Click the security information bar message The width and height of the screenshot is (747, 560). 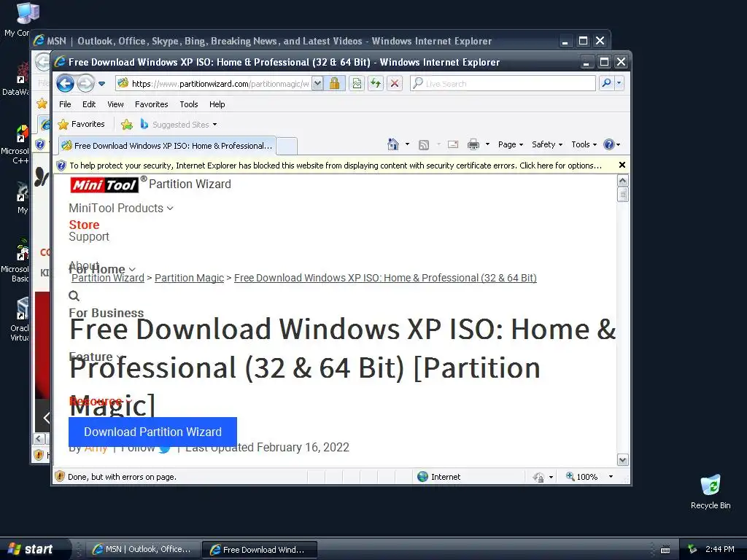(x=336, y=166)
